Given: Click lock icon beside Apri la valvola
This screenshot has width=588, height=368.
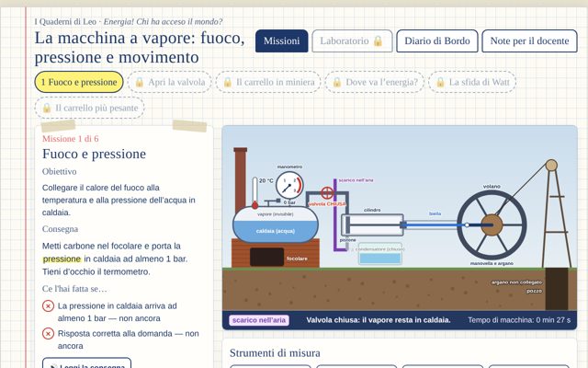Looking at the screenshot, I should pyautogui.click(x=140, y=82).
